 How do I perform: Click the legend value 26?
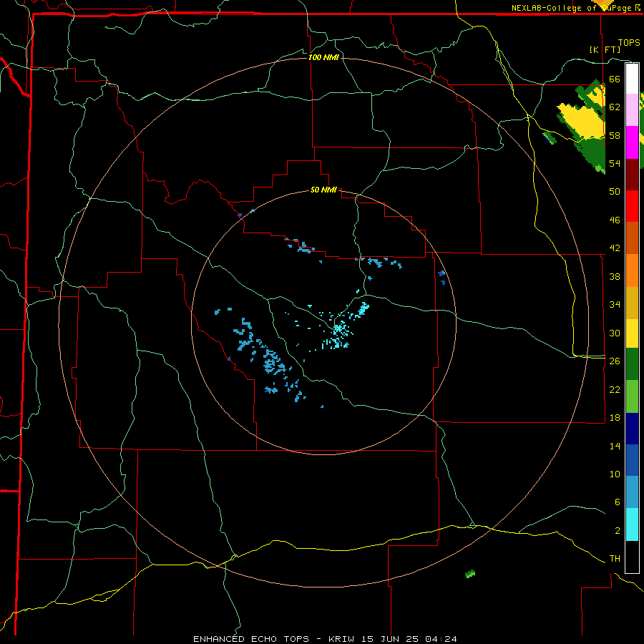(x=615, y=361)
